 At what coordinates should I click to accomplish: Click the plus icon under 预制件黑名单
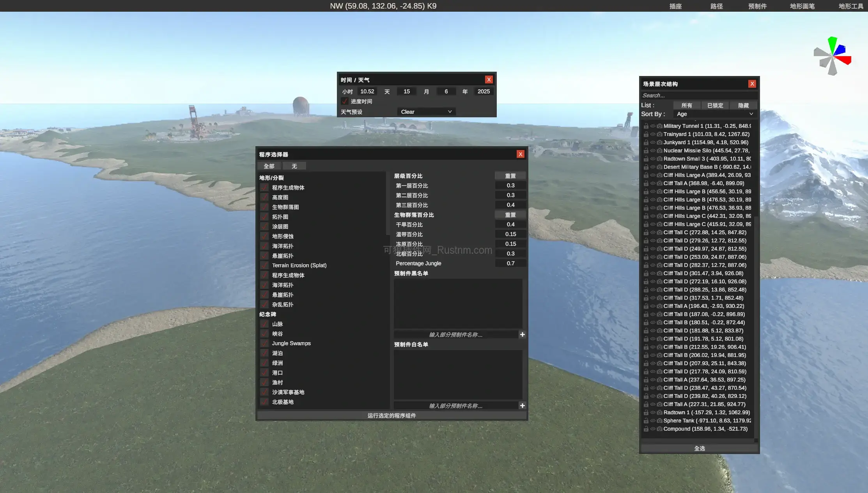(522, 334)
